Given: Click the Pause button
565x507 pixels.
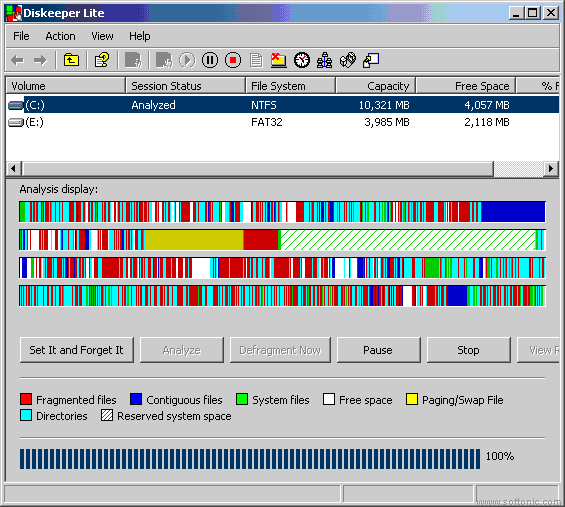Looking at the screenshot, I should (x=378, y=350).
